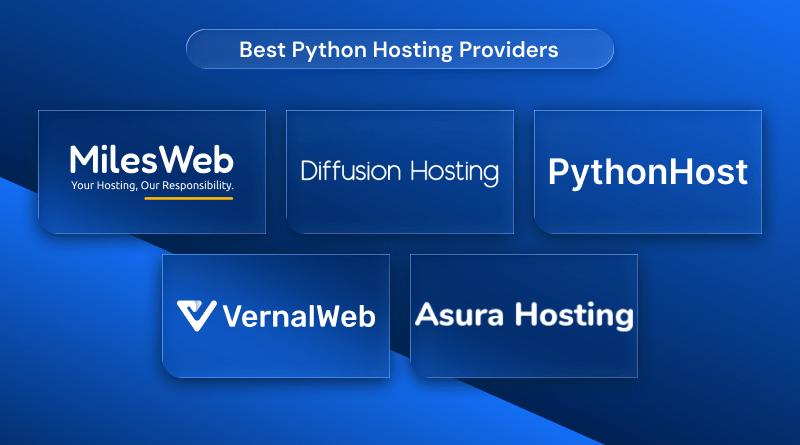Viewport: 800px width, 445px height.
Task: Click the VernalWeb V logo icon
Action: pos(196,316)
